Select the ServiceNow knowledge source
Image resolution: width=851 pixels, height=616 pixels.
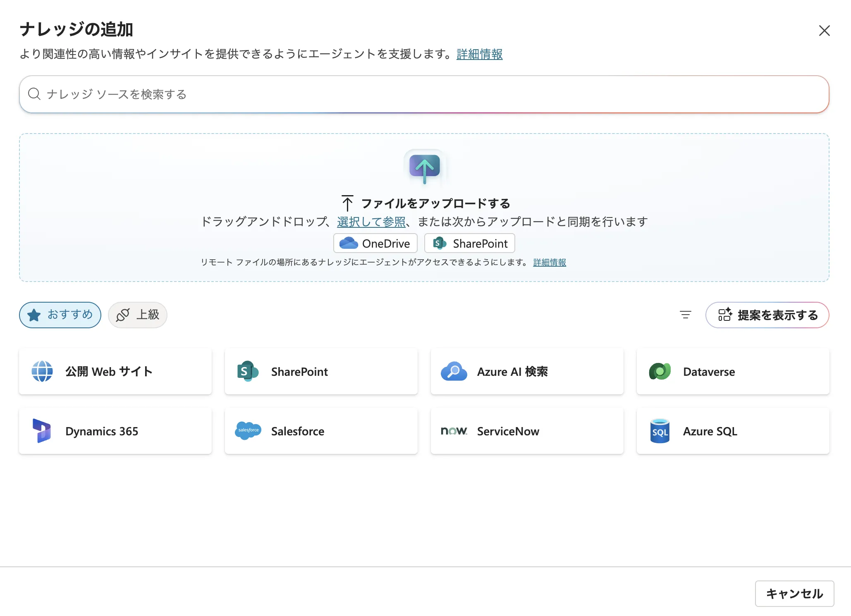[526, 431]
